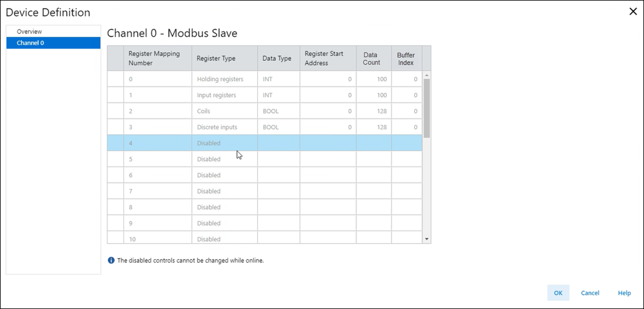Open the Overview section
The height and width of the screenshot is (309, 644).
pos(29,31)
